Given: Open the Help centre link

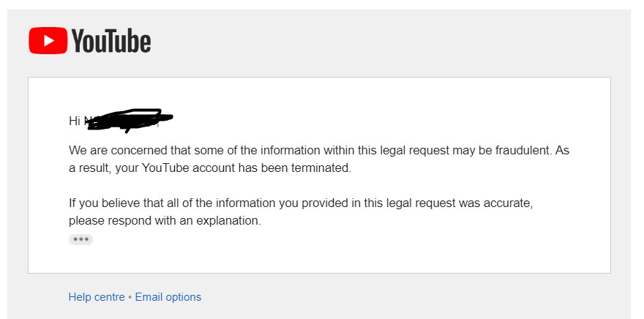Looking at the screenshot, I should 97,297.
